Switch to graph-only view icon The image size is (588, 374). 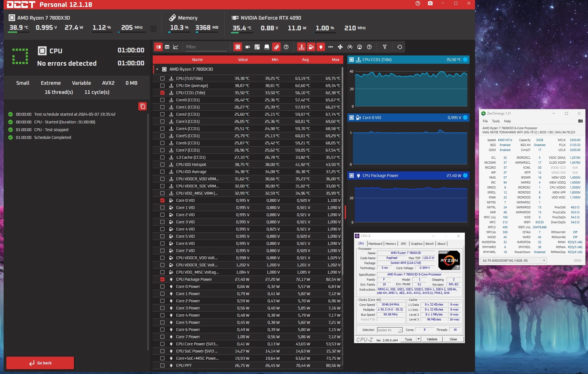176,47
